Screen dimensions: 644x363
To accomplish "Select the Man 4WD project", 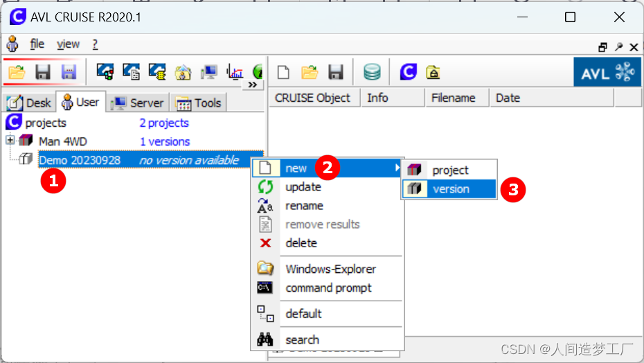I will click(63, 142).
